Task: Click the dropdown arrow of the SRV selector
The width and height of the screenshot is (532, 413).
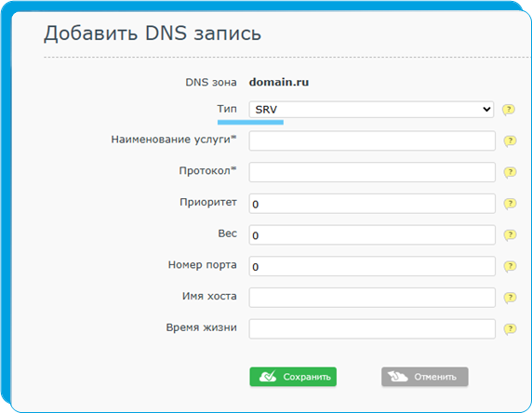Action: pyautogui.click(x=486, y=109)
